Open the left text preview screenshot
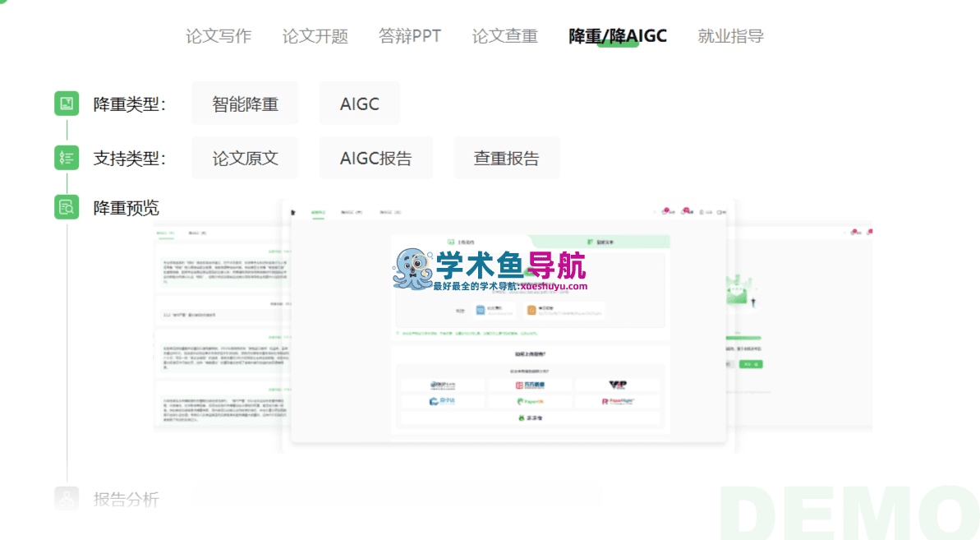 pyautogui.click(x=222, y=326)
